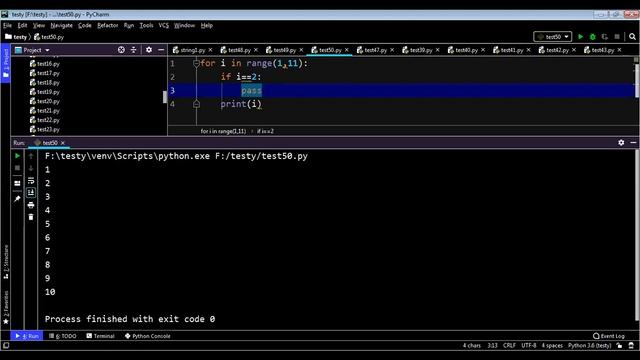Open the Navigate menu
Image resolution: width=640 pixels, height=360 pixels.
pos(61,25)
